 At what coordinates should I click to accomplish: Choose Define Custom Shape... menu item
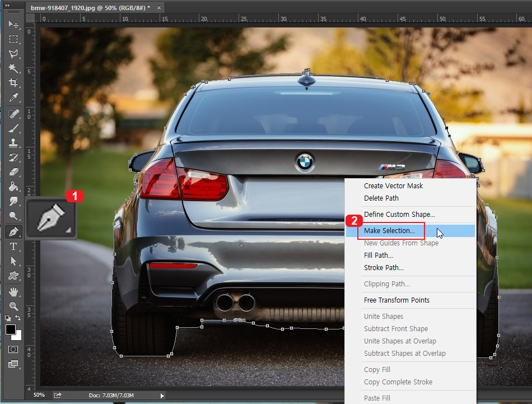click(x=410, y=214)
